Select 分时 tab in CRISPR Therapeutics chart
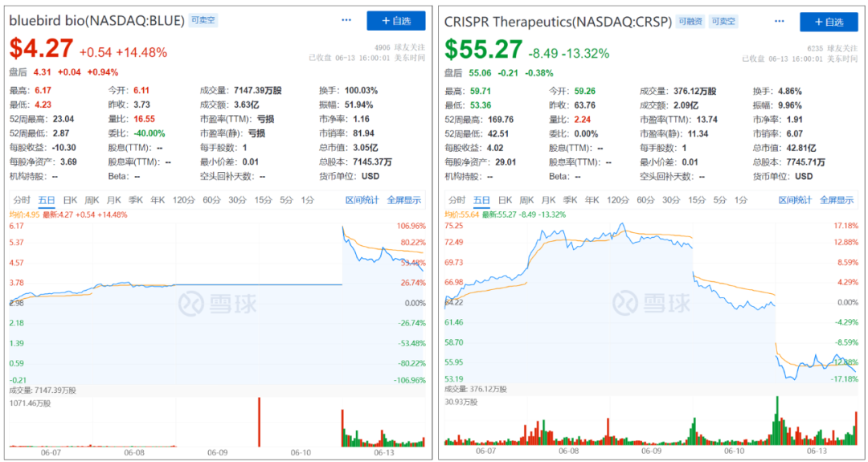The image size is (868, 462). pyautogui.click(x=457, y=200)
